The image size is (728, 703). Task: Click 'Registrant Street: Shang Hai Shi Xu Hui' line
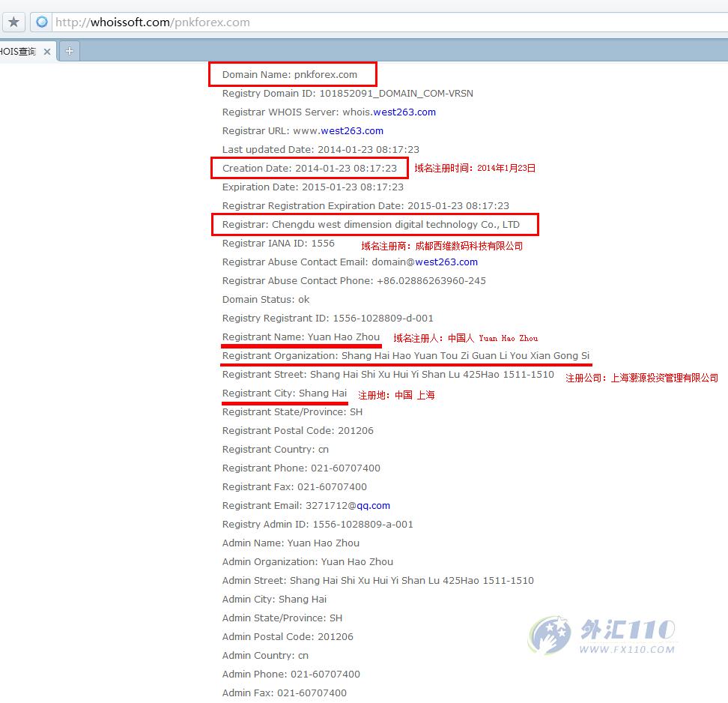(388, 374)
